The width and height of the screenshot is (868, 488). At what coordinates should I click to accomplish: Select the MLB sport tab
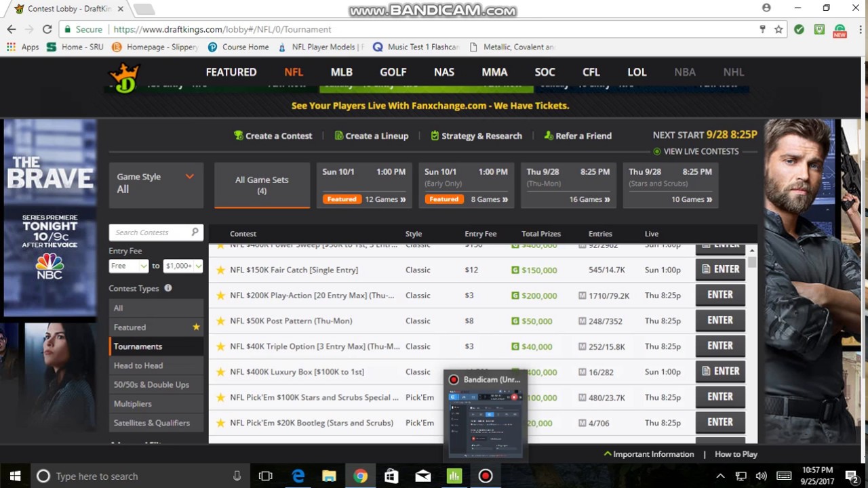tap(341, 72)
